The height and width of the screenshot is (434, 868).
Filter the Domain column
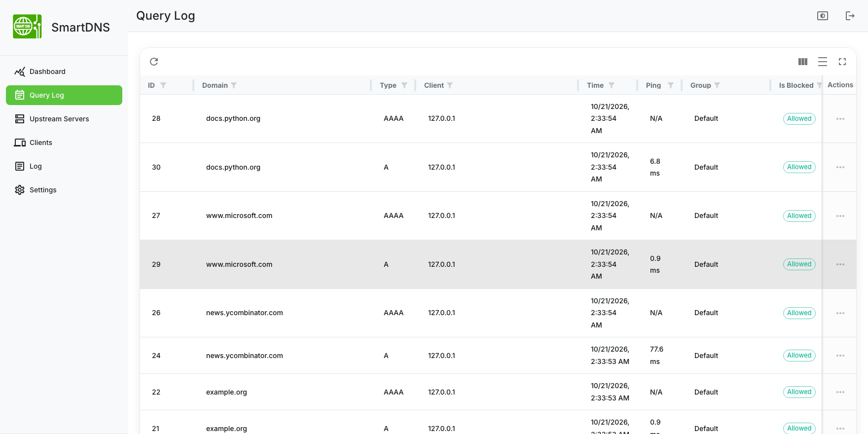234,85
